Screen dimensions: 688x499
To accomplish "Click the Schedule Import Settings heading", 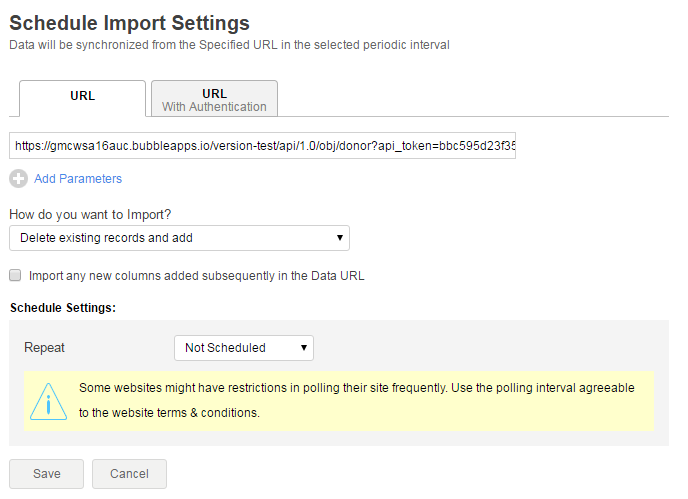I will (129, 22).
